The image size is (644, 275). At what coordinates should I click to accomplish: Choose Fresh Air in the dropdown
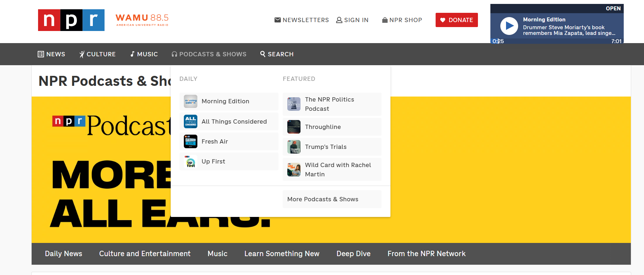[x=229, y=141]
